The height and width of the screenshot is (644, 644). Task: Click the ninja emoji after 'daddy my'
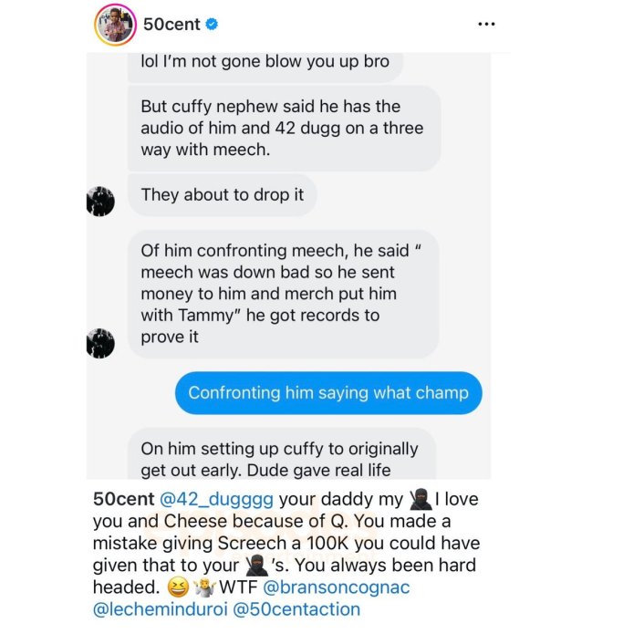pyautogui.click(x=421, y=499)
